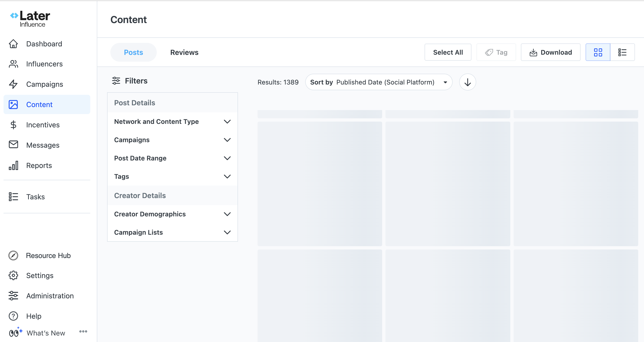The image size is (644, 342).
Task: Click the Dashboard home icon
Action: pos(13,44)
